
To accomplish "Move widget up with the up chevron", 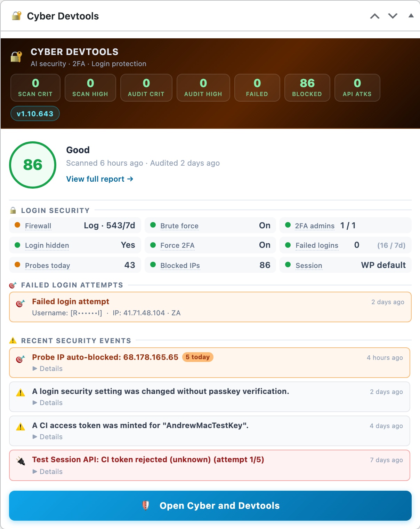I will coord(375,16).
